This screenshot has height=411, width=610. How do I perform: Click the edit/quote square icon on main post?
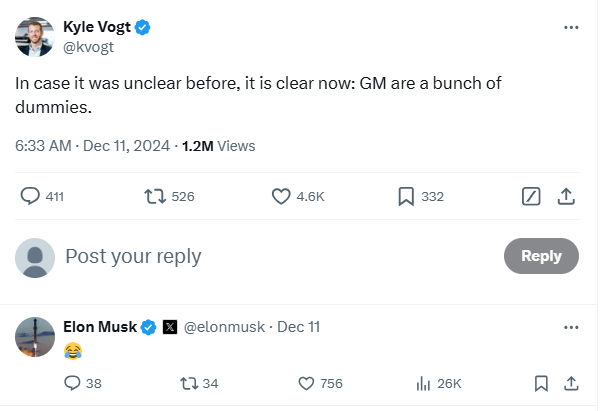[532, 197]
